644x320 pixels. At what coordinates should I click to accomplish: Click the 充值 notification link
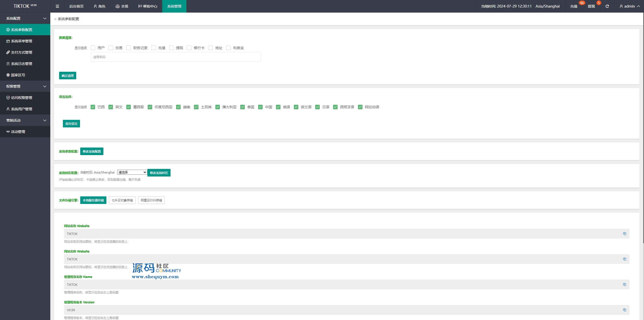point(574,6)
